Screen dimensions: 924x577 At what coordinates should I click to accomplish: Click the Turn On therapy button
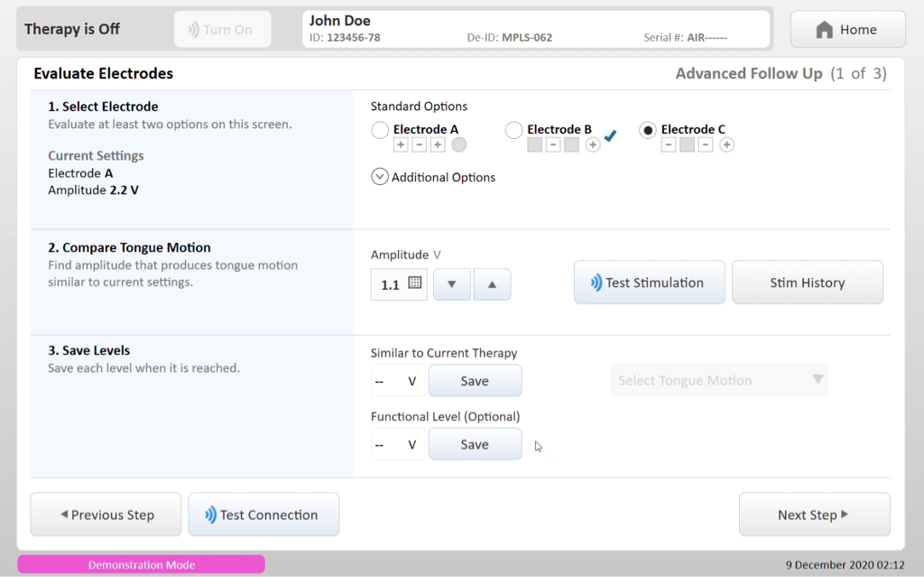coord(223,30)
